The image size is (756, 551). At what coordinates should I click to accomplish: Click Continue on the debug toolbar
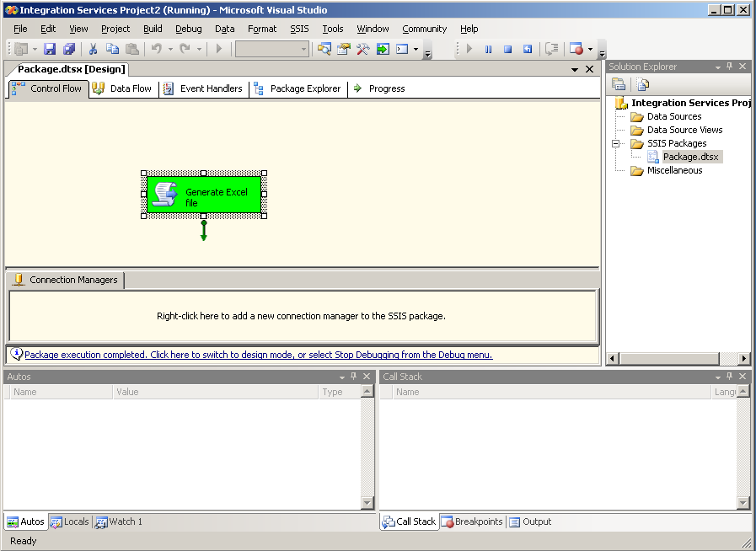click(x=469, y=49)
